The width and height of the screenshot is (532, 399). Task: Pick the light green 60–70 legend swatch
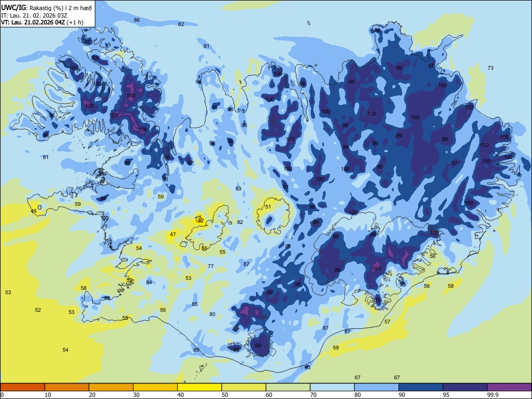click(x=288, y=387)
